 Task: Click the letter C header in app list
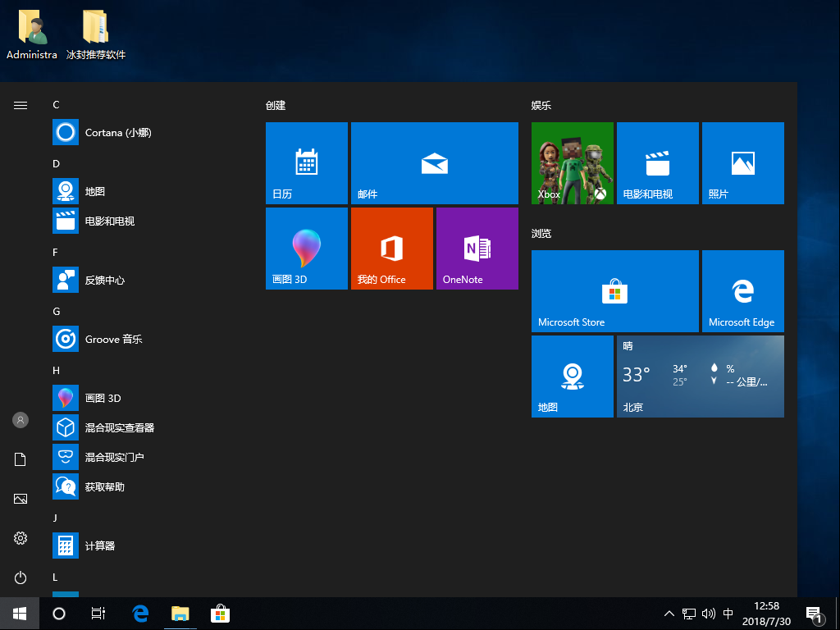click(57, 104)
